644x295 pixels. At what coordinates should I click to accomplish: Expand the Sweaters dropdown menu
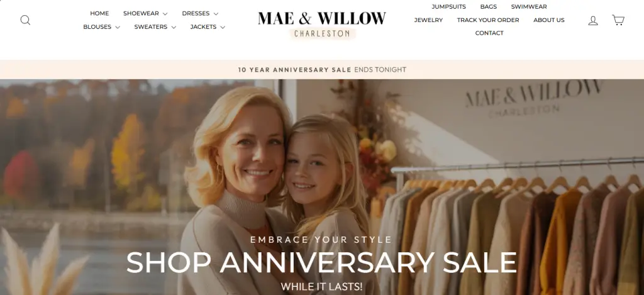click(155, 27)
